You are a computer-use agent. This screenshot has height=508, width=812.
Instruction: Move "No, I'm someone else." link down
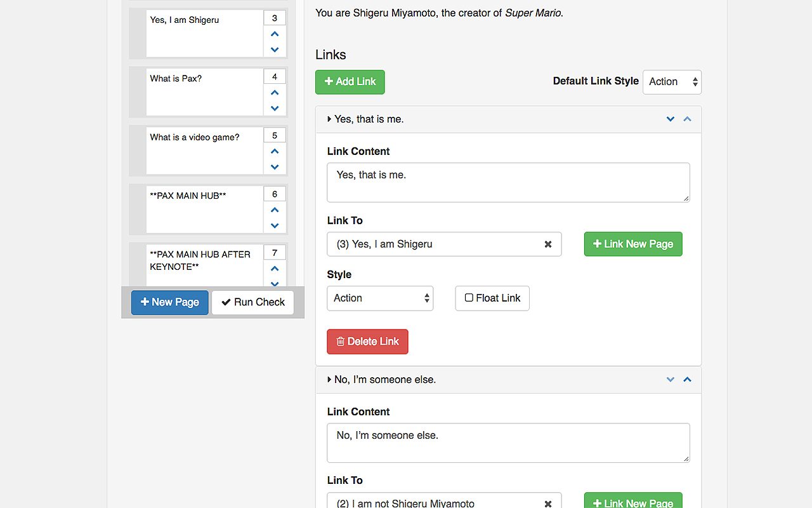tap(671, 379)
